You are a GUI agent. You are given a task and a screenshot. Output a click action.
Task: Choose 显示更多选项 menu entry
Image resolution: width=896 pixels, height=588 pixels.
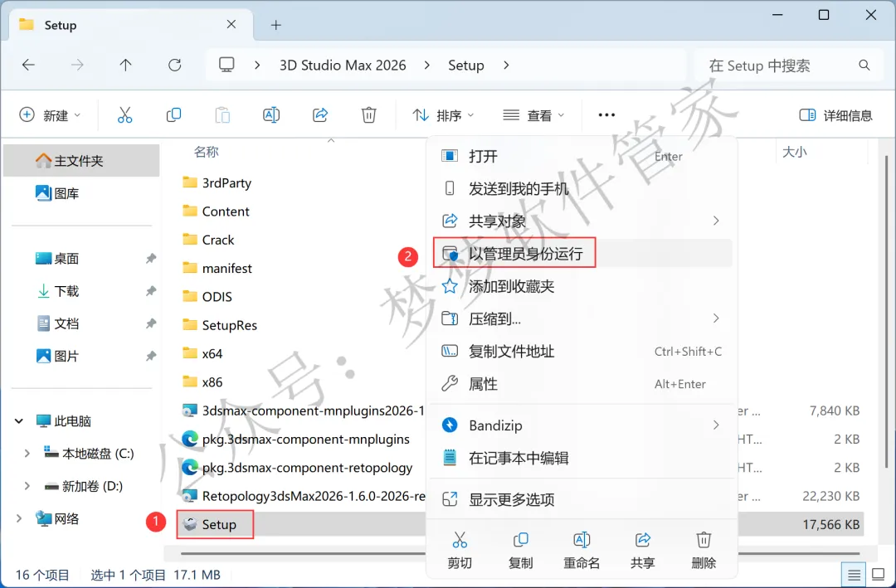[x=582, y=499]
